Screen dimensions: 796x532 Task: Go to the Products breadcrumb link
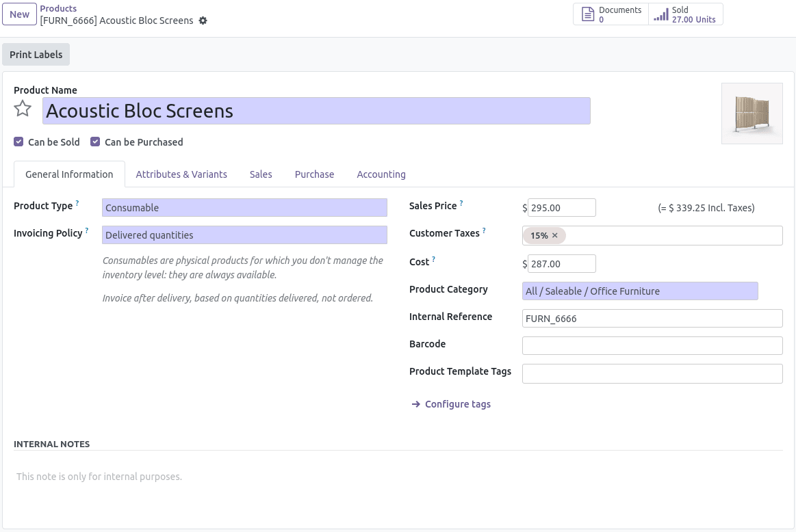[58, 9]
